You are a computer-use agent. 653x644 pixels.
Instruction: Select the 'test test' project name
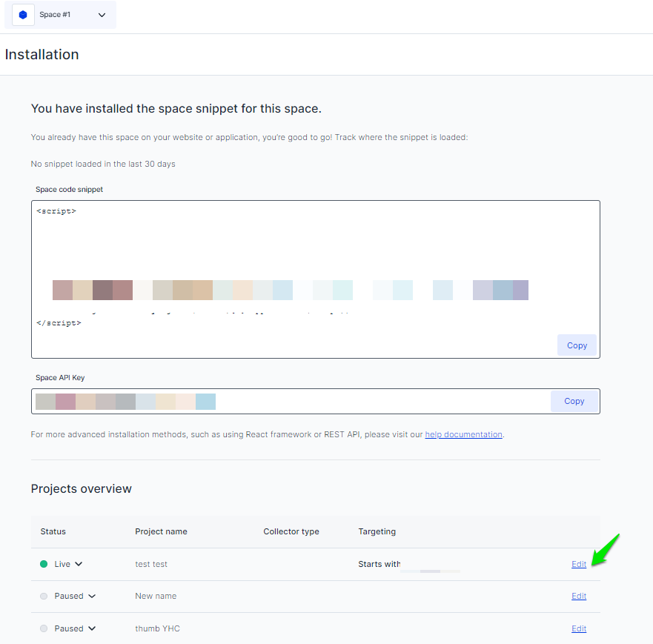tap(151, 564)
